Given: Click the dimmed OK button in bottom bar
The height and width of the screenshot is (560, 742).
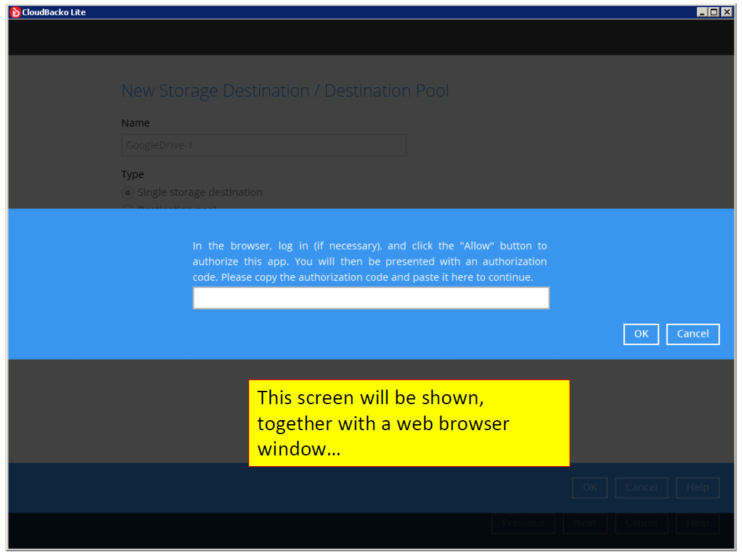Looking at the screenshot, I should [589, 487].
